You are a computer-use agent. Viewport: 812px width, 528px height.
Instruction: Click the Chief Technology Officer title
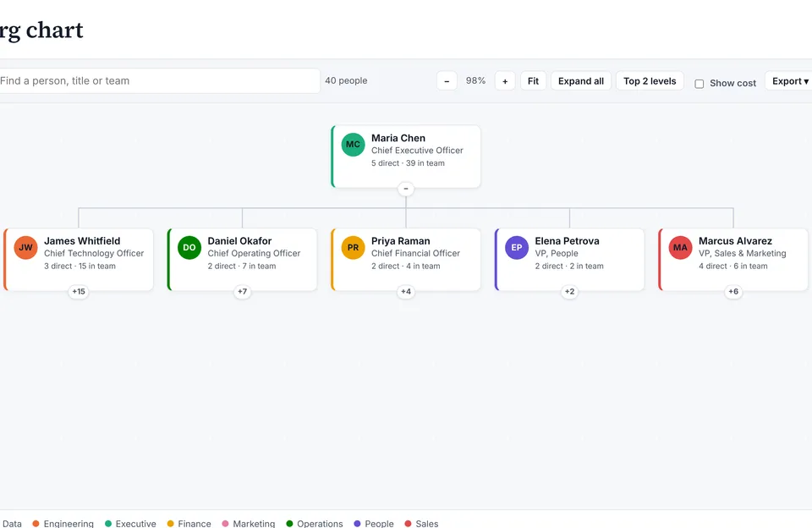94,253
